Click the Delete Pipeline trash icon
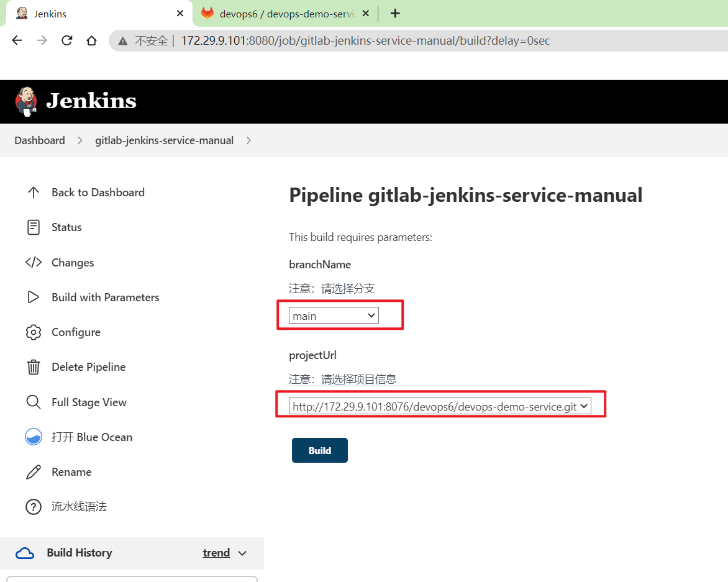Screen dimensions: 728x582 coord(34,367)
